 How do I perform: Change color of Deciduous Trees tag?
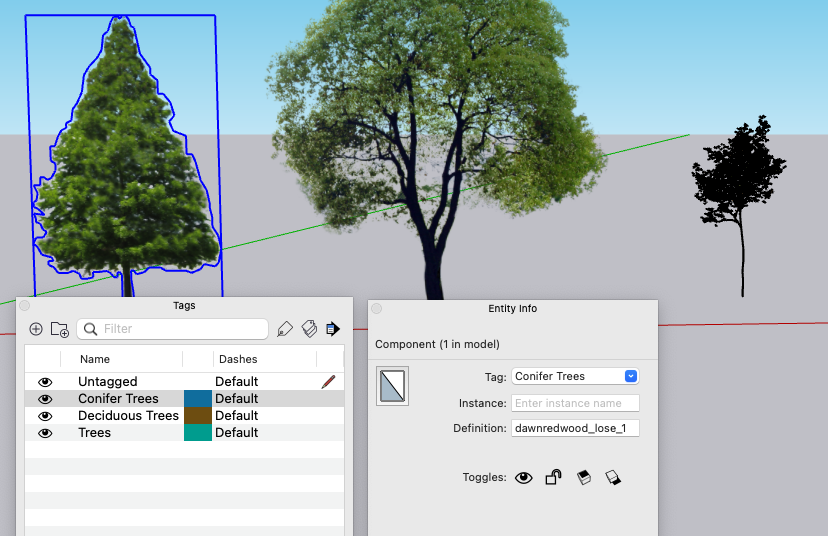point(197,416)
